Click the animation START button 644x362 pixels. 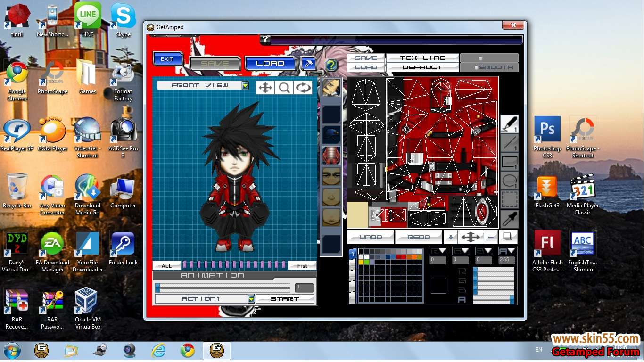(285, 299)
